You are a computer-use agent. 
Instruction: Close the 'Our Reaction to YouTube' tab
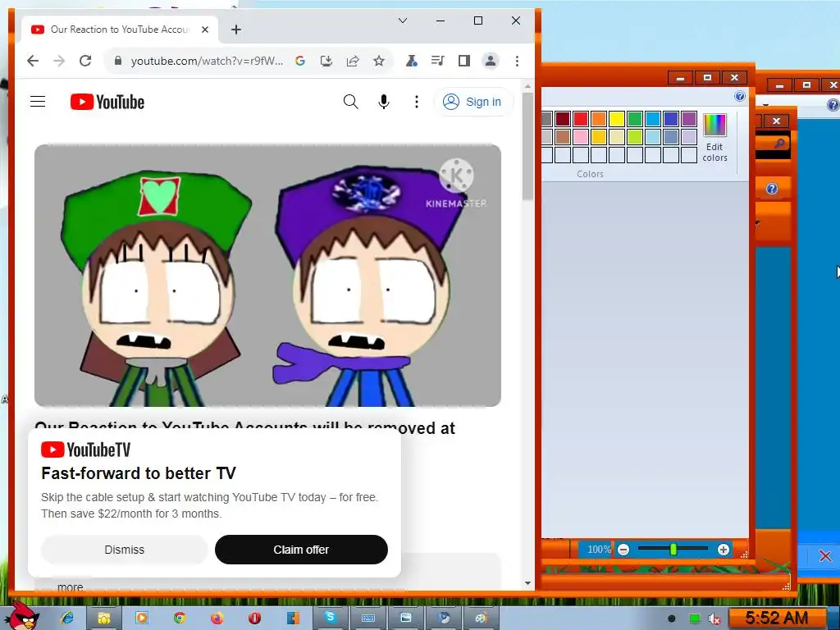tap(204, 30)
